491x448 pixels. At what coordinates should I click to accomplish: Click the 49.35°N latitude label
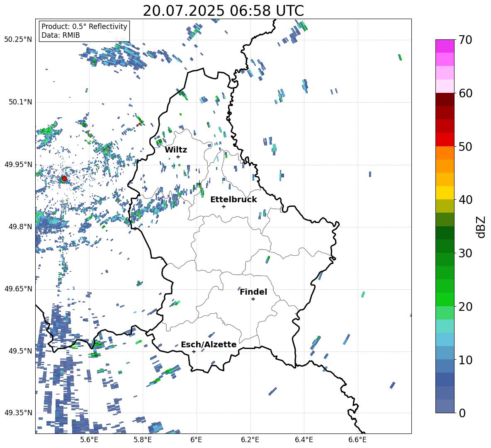click(18, 413)
